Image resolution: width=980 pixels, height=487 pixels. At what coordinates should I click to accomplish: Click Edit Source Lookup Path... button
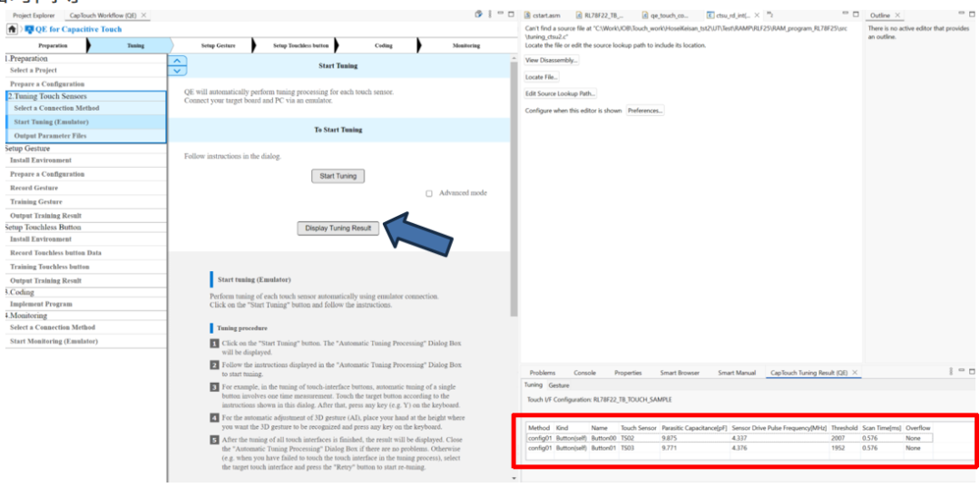point(561,93)
